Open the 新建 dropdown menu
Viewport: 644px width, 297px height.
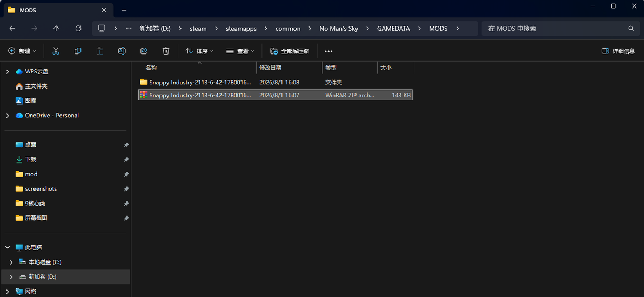tap(22, 51)
